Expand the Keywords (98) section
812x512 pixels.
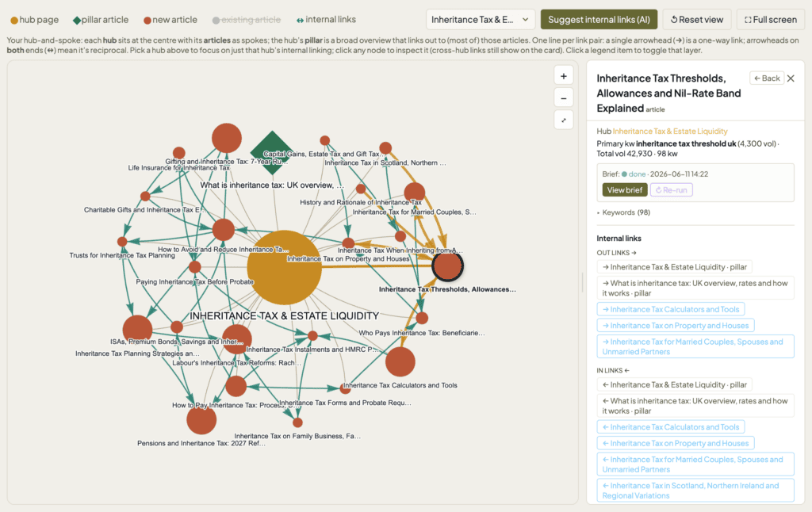(x=623, y=212)
